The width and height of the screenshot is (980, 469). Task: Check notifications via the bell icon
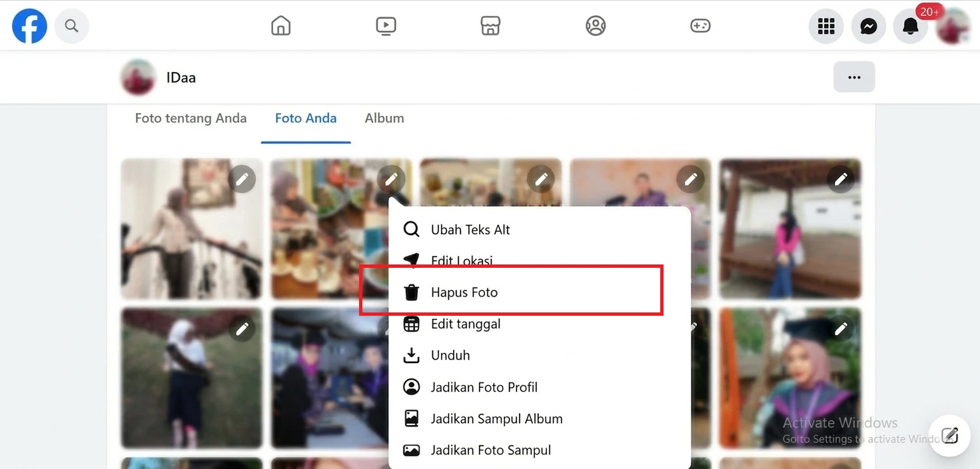pyautogui.click(x=910, y=26)
